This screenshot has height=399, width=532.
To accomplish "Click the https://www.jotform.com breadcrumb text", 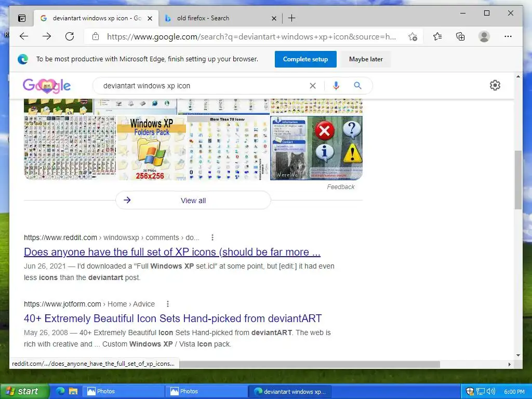I will pos(62,304).
